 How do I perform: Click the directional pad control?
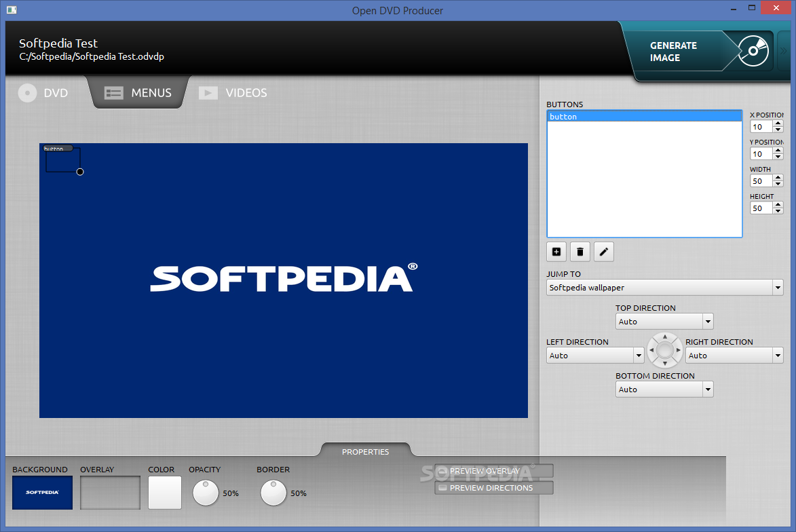(x=664, y=349)
